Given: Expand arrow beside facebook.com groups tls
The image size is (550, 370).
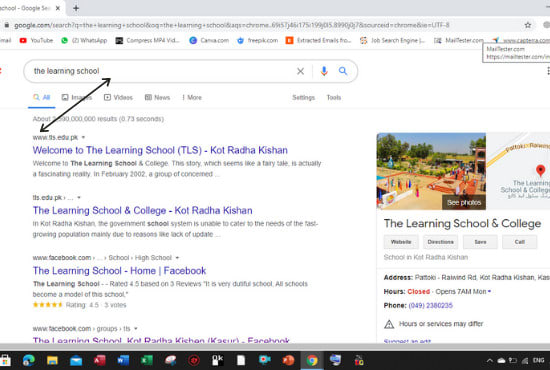Looking at the screenshot, I should 136,329.
